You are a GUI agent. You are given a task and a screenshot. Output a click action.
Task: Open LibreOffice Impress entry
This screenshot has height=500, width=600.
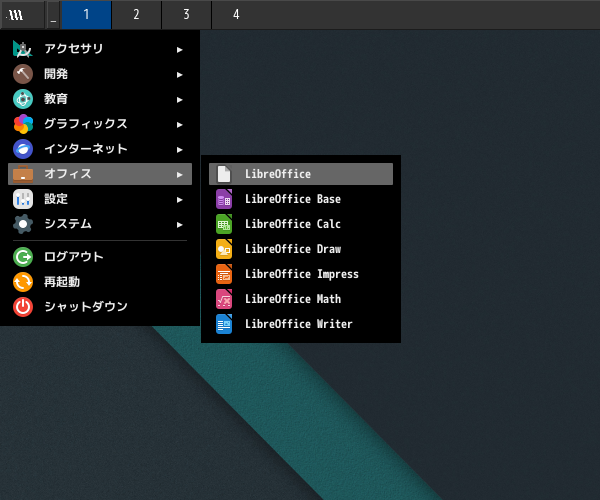(x=301, y=274)
